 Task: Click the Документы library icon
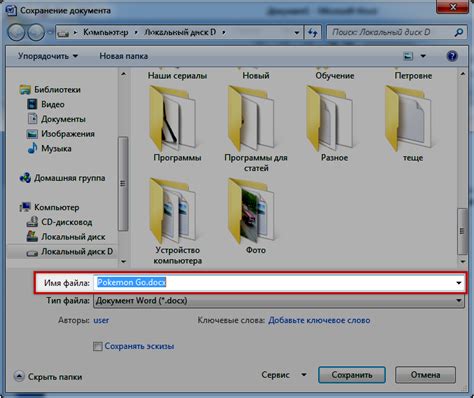coord(32,119)
